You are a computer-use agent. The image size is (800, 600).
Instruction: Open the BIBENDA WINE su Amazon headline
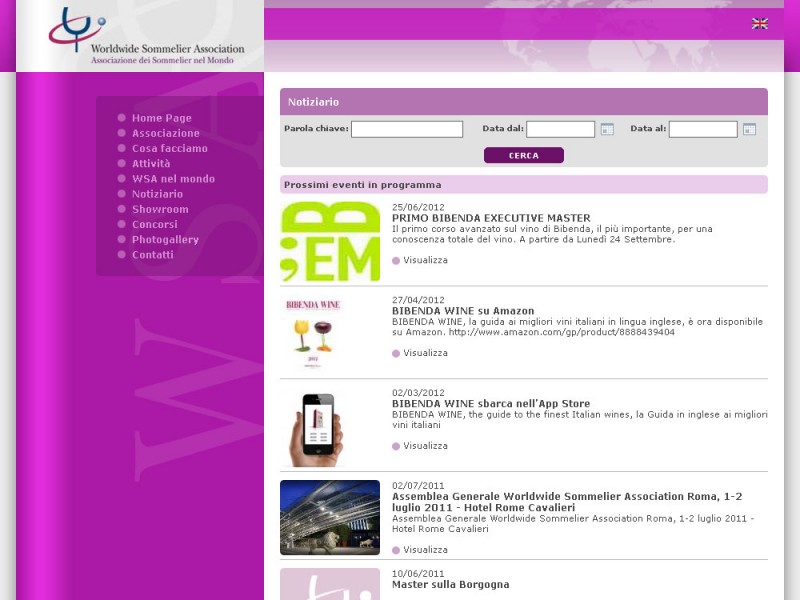pyautogui.click(x=463, y=311)
